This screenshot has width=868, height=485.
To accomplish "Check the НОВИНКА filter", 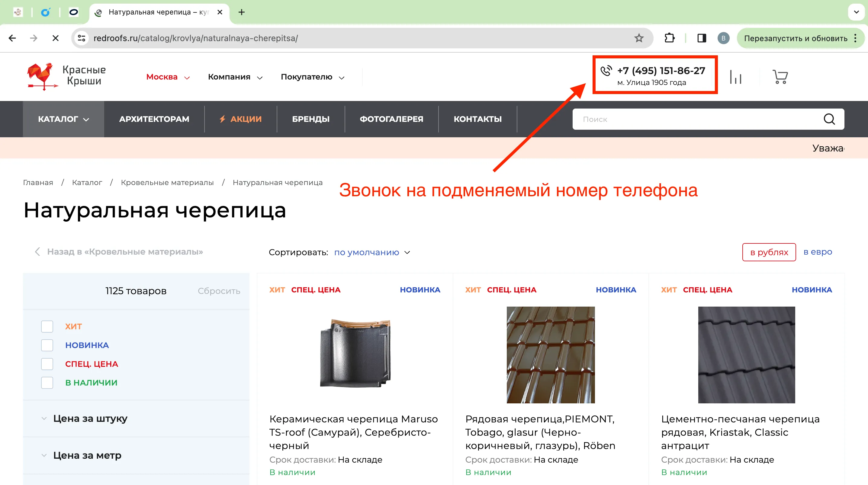I will coord(47,345).
